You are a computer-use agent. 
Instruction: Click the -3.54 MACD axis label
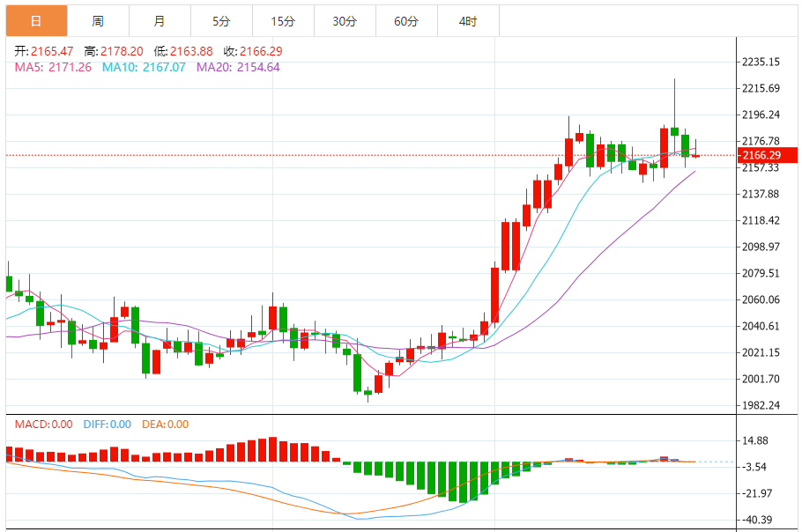click(754, 467)
